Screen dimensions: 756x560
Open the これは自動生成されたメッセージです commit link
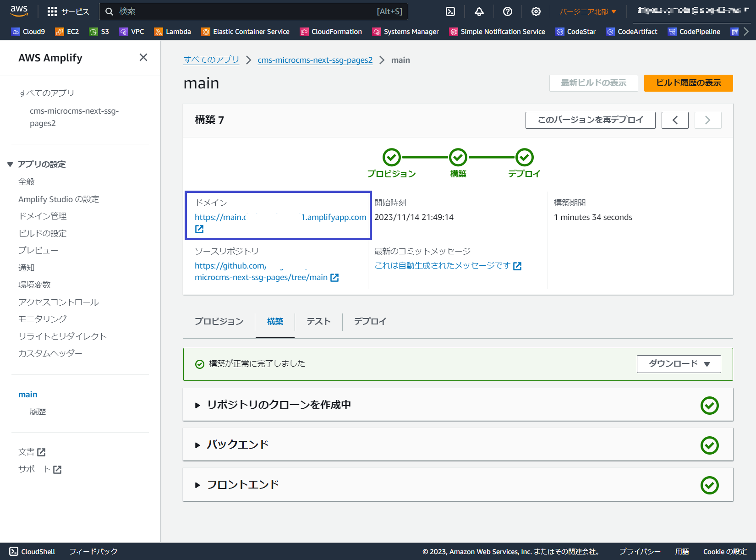click(442, 266)
